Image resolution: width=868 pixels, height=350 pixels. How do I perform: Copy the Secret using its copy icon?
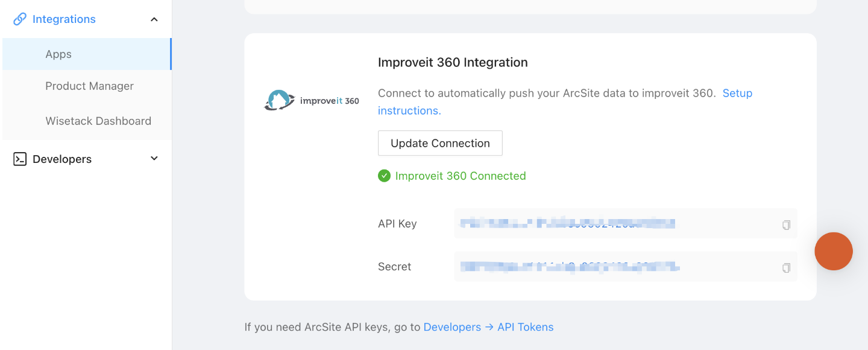786,267
